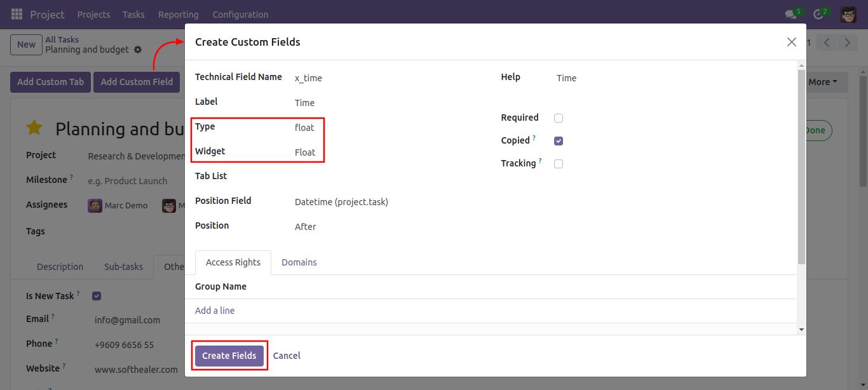
Task: Toggle the yellow priority star
Action: pos(34,128)
